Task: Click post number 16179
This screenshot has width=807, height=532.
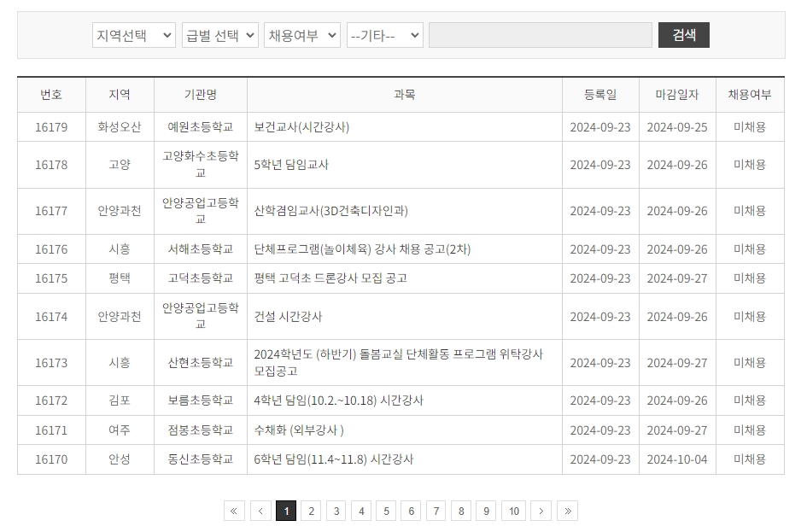Action: coord(51,127)
